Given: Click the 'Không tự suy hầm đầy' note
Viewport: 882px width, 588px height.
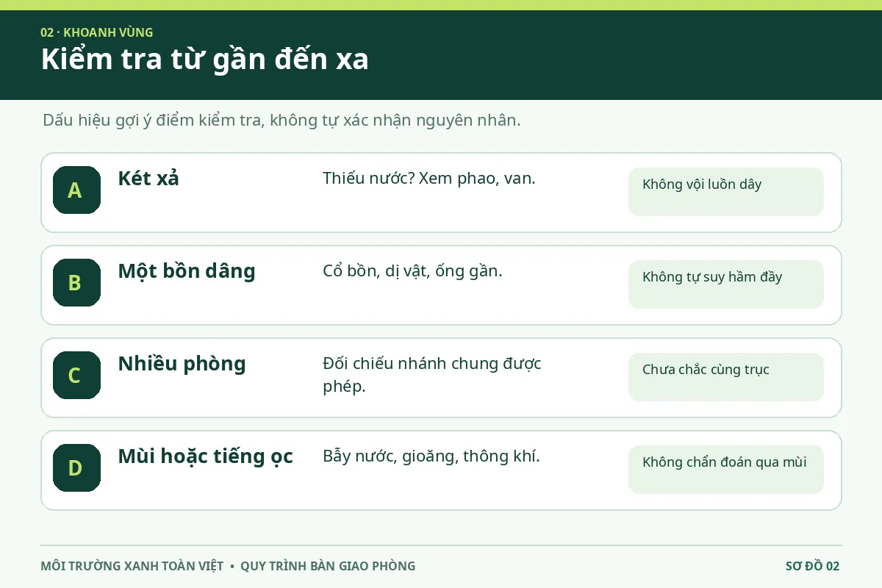Looking at the screenshot, I should click(726, 284).
